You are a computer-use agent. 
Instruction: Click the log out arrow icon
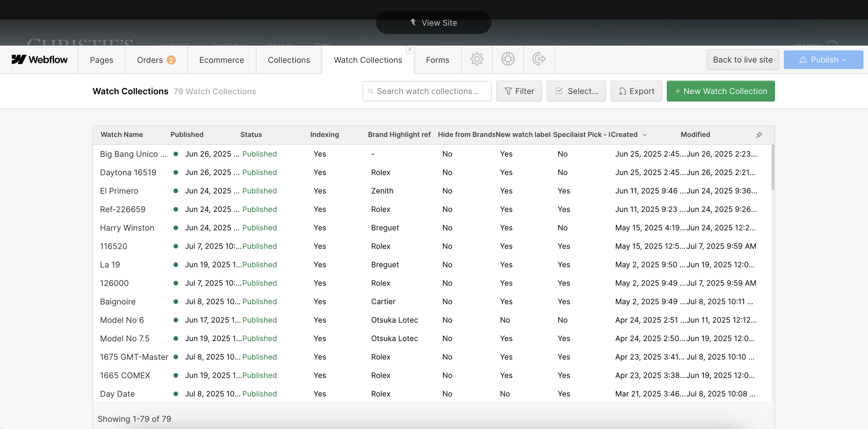tap(539, 59)
